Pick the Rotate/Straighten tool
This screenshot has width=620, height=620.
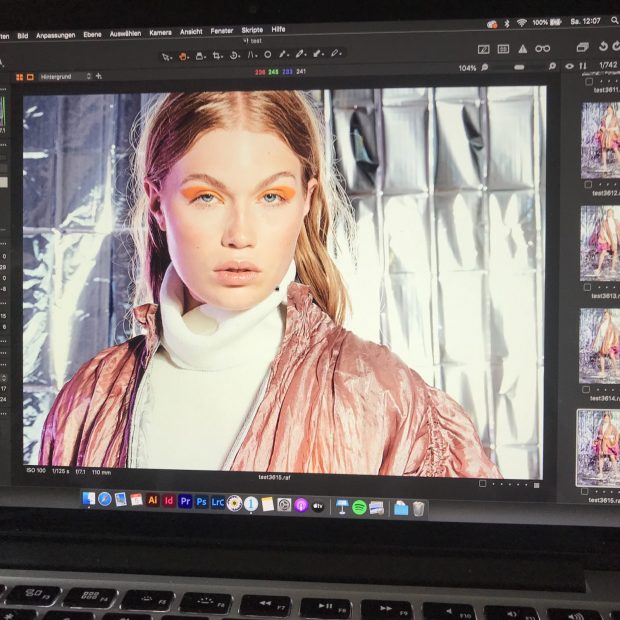pyautogui.click(x=234, y=55)
